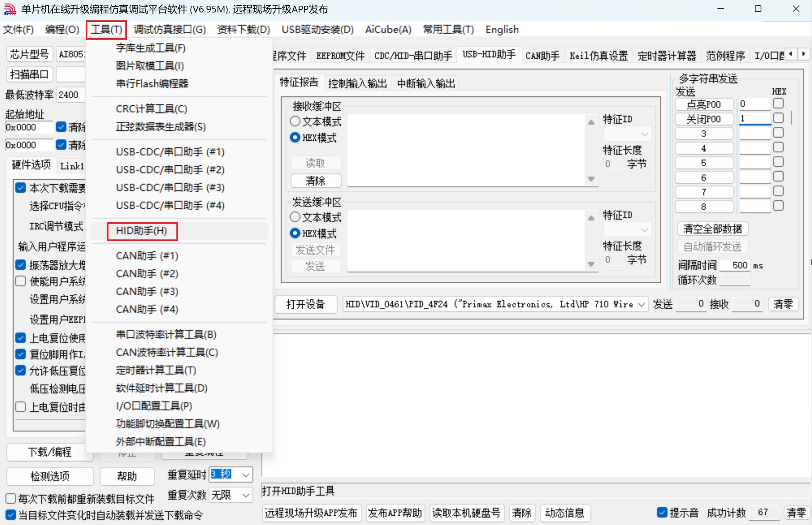Choose 字库生成工具(F) menu entry
This screenshot has height=525, width=812.
point(151,48)
